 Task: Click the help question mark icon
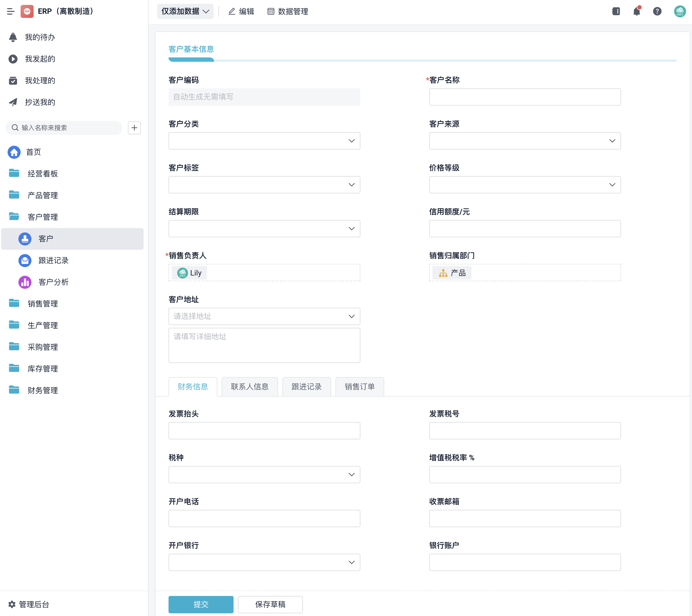657,11
